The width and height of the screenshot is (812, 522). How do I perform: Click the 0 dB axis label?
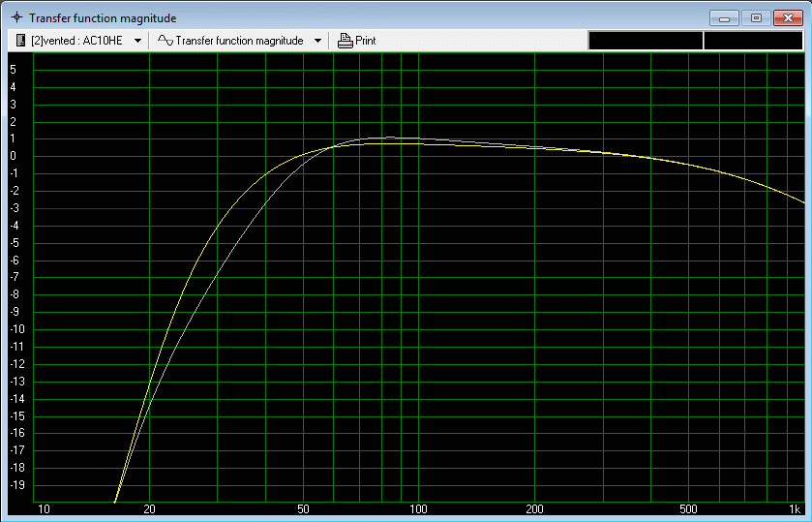click(13, 156)
